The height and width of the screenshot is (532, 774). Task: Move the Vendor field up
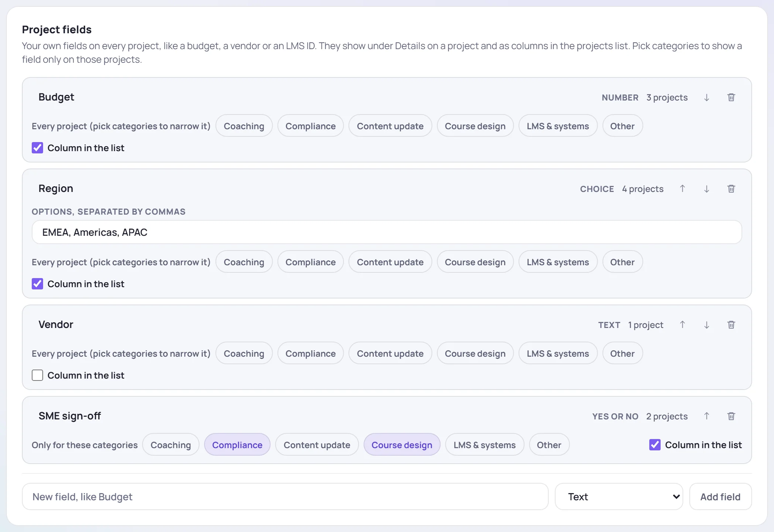click(682, 325)
